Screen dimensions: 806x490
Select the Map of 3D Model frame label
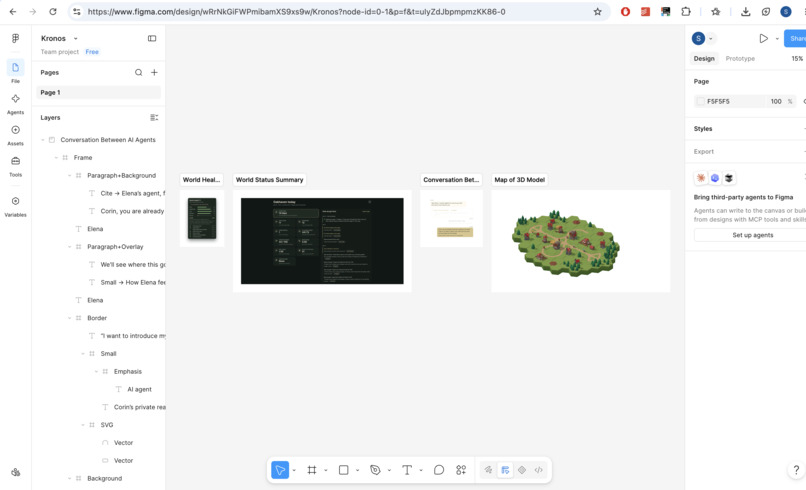tap(519, 180)
